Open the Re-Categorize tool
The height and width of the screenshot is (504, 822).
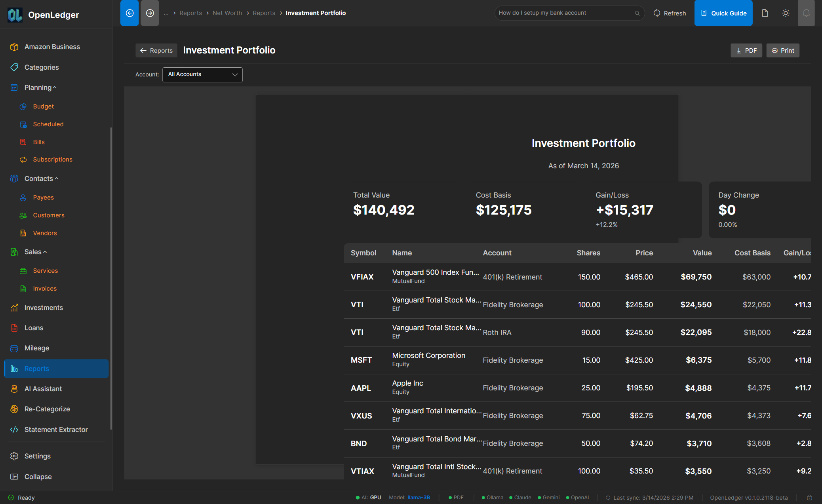[47, 409]
